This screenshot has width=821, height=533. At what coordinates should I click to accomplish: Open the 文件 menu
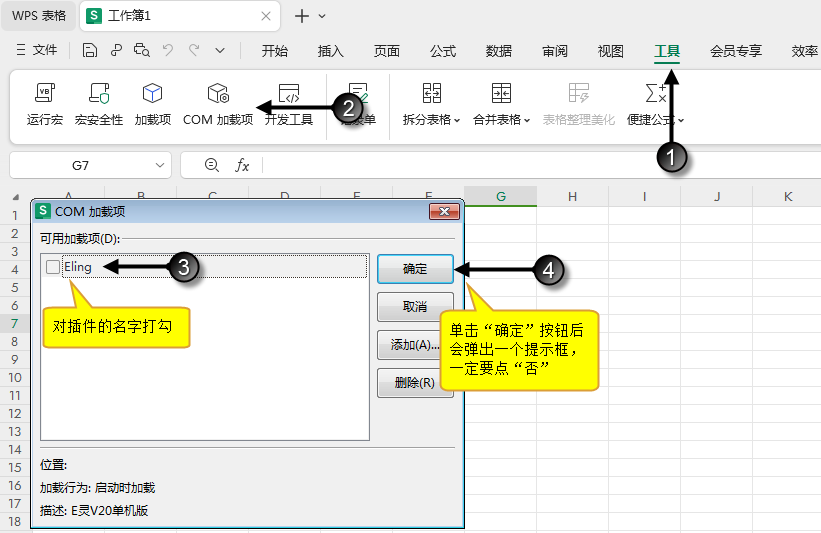37,50
